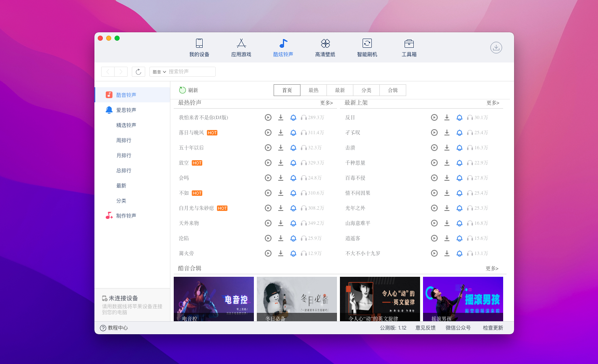This screenshot has height=364, width=598.
Task: Open the 应用游戏 app store icon
Action: pos(241,44)
